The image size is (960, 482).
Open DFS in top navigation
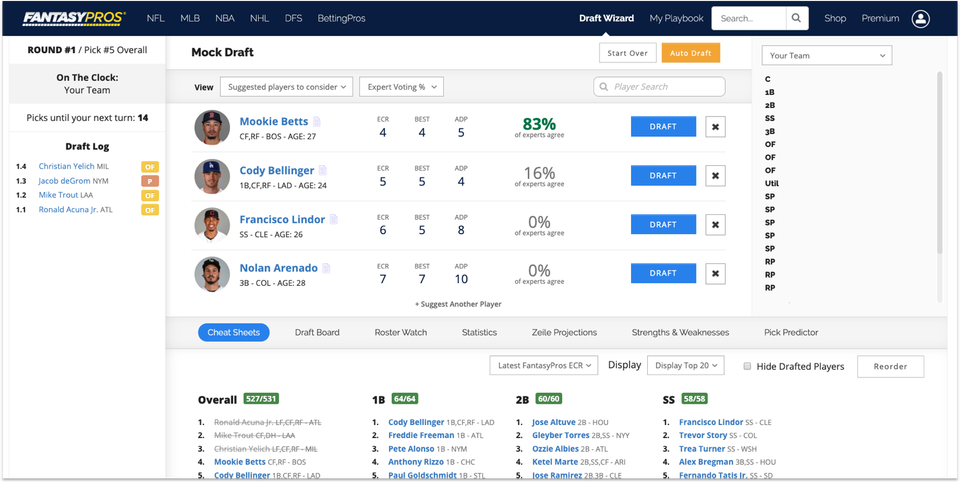(293, 18)
